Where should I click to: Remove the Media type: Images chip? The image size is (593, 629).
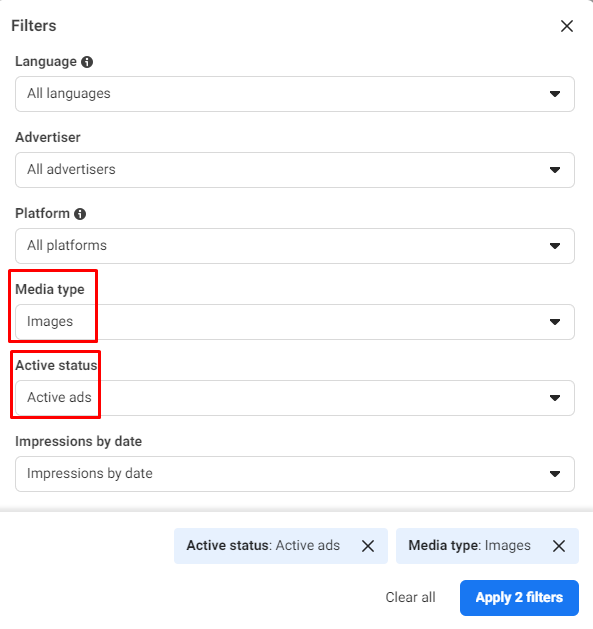(559, 546)
